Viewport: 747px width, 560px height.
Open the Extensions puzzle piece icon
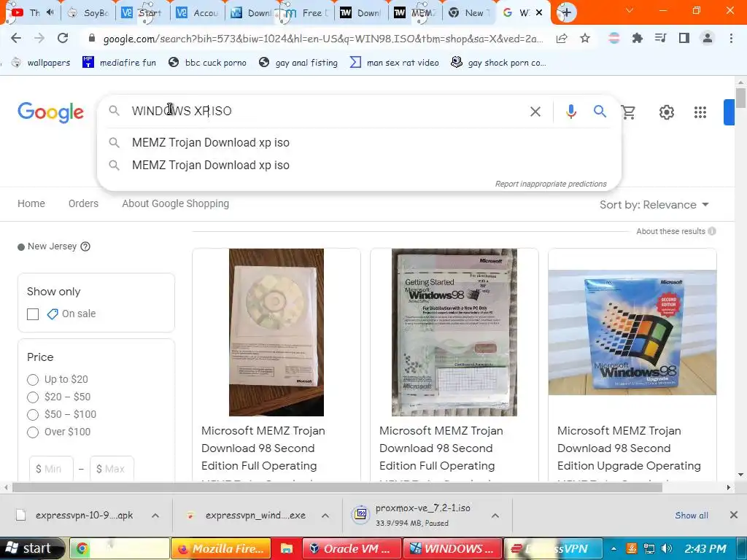pos(638,39)
